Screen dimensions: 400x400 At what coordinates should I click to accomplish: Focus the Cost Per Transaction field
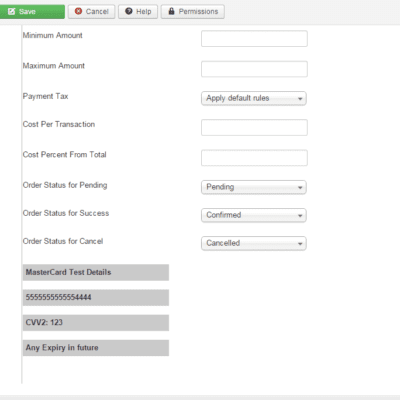tap(254, 127)
